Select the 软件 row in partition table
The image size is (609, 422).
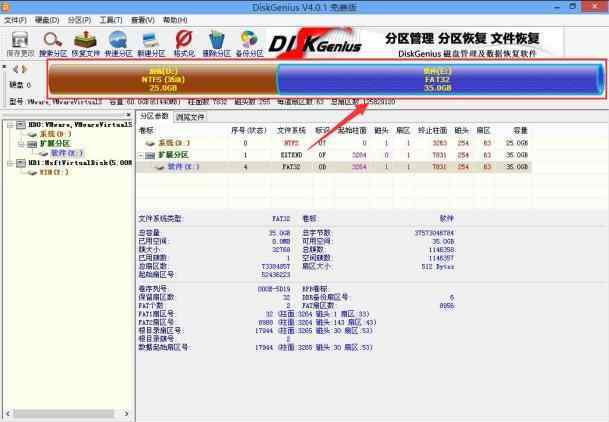pos(336,167)
